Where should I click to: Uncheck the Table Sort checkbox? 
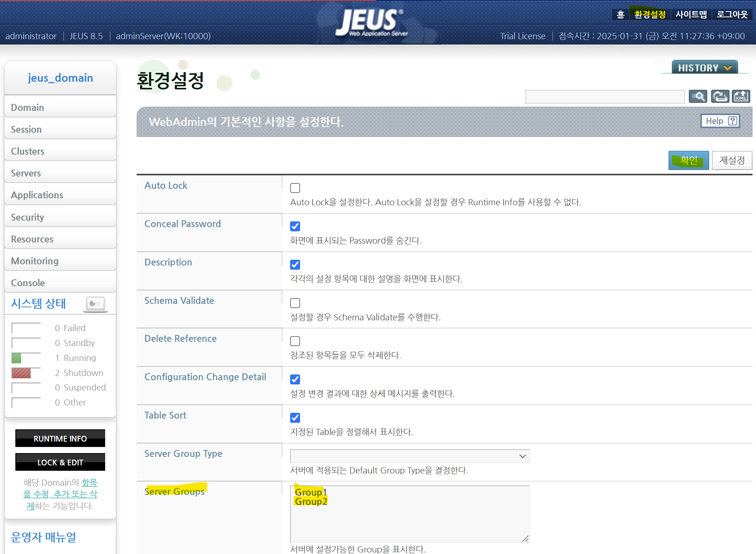click(295, 418)
